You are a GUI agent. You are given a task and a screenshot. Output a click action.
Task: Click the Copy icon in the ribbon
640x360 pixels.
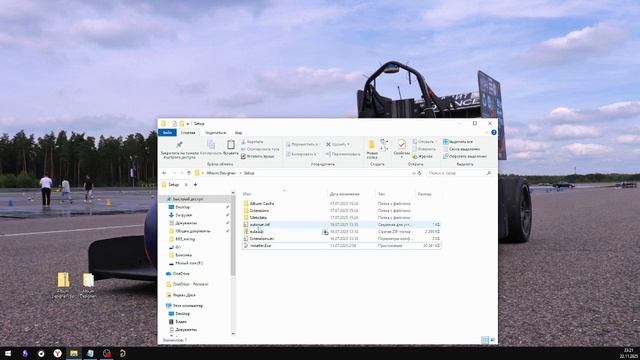pyautogui.click(x=211, y=144)
